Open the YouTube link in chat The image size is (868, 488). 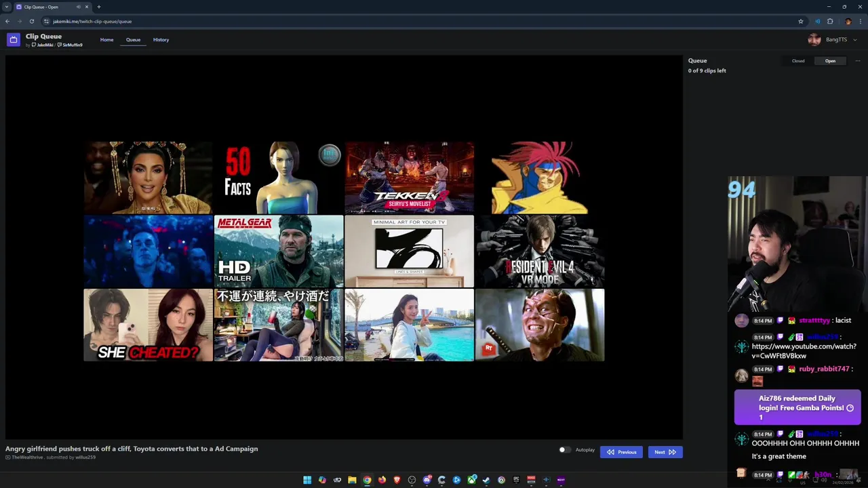[804, 351]
